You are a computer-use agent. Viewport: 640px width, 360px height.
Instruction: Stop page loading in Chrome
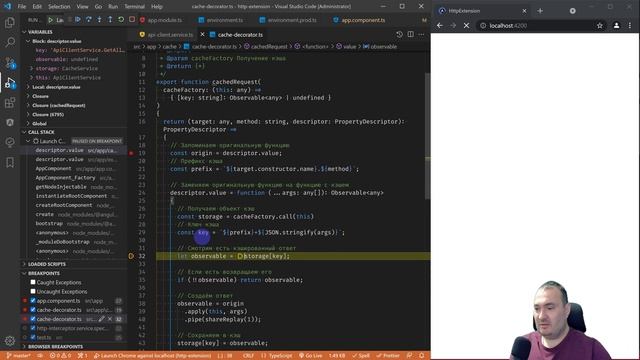tap(466, 25)
